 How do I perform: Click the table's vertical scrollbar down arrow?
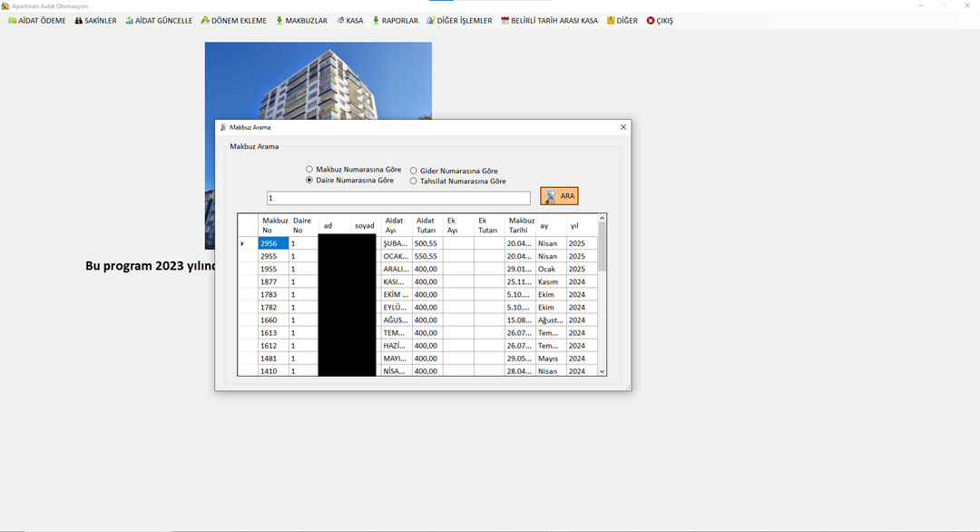click(602, 371)
